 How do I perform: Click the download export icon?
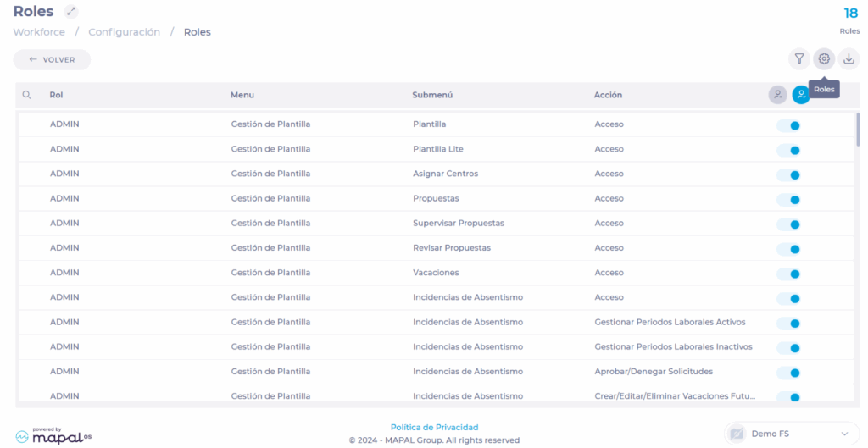[849, 59]
